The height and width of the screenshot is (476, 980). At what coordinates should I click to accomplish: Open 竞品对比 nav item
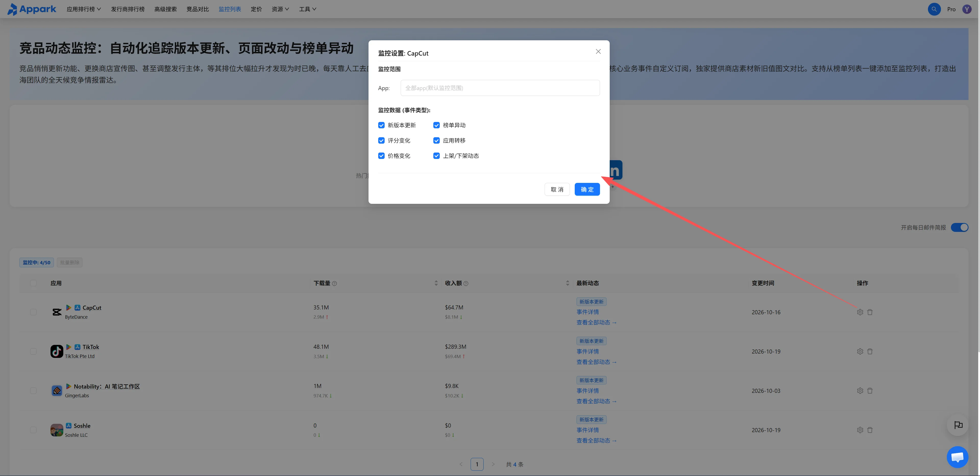[x=198, y=9]
